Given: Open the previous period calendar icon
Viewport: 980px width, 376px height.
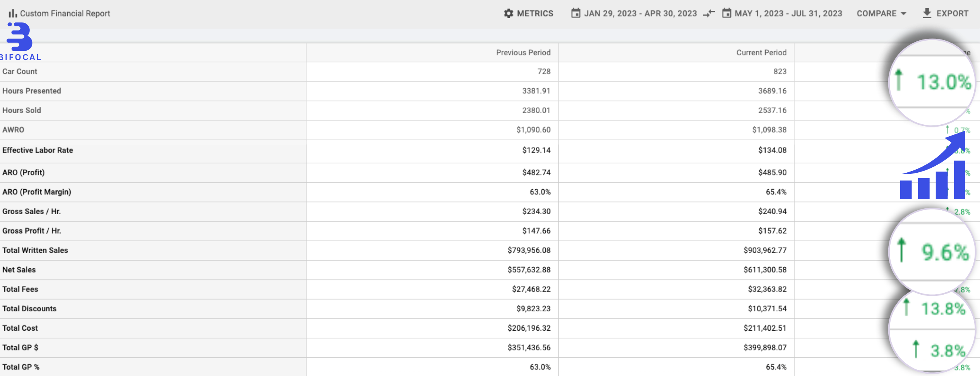Looking at the screenshot, I should coord(576,14).
